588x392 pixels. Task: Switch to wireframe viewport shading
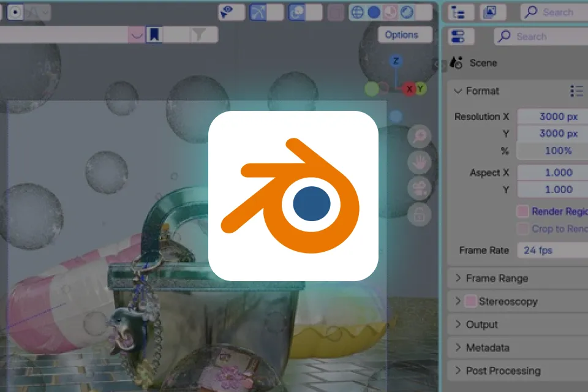tap(357, 12)
